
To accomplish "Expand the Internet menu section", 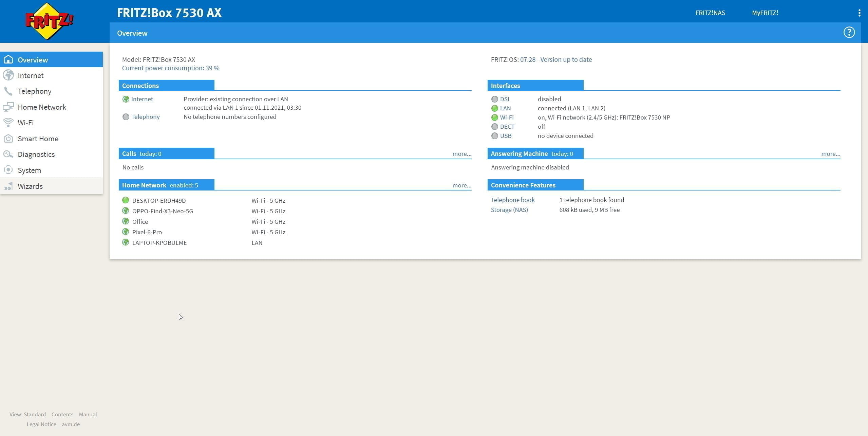I will [x=31, y=75].
